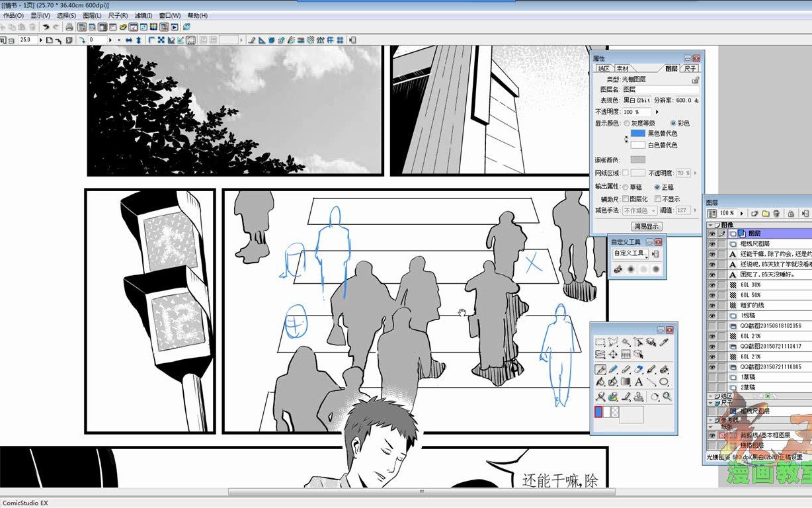This screenshot has width=812, height=508.
Task: Select the Text tool
Action: click(x=639, y=382)
